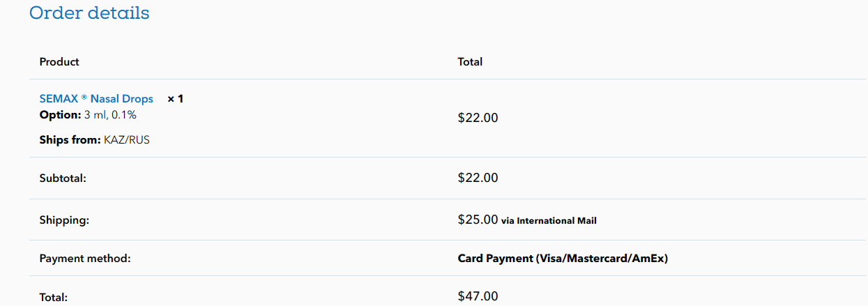This screenshot has height=306, width=868.
Task: Click the subtotal amount $22.00
Action: (x=478, y=178)
